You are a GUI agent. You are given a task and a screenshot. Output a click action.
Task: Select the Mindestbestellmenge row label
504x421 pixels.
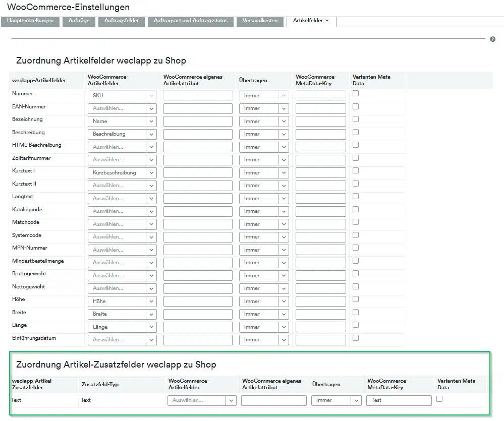pyautogui.click(x=38, y=261)
